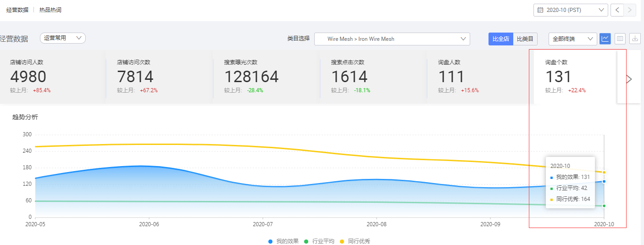Image resolution: width=644 pixels, height=245 pixels.
Task: Switch to line chart view icon
Action: click(605, 39)
